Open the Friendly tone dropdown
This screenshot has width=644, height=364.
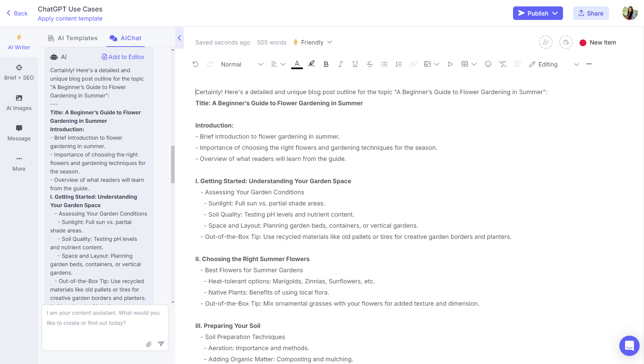click(312, 42)
